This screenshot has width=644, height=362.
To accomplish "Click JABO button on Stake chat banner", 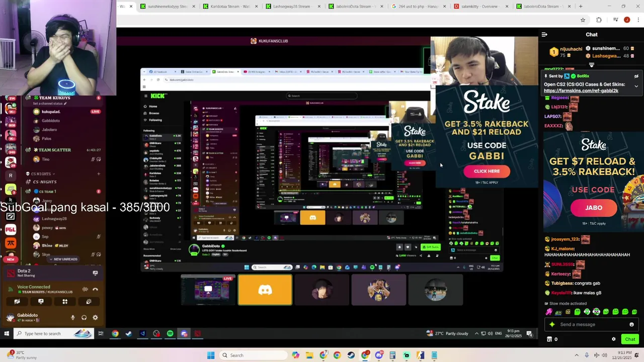I will point(594,208).
